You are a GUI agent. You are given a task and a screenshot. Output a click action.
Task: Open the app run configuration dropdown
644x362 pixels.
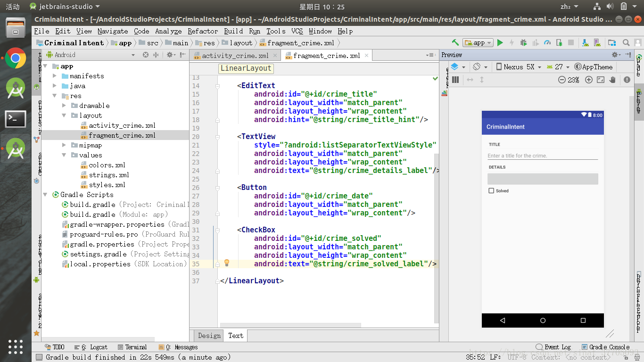(x=478, y=42)
